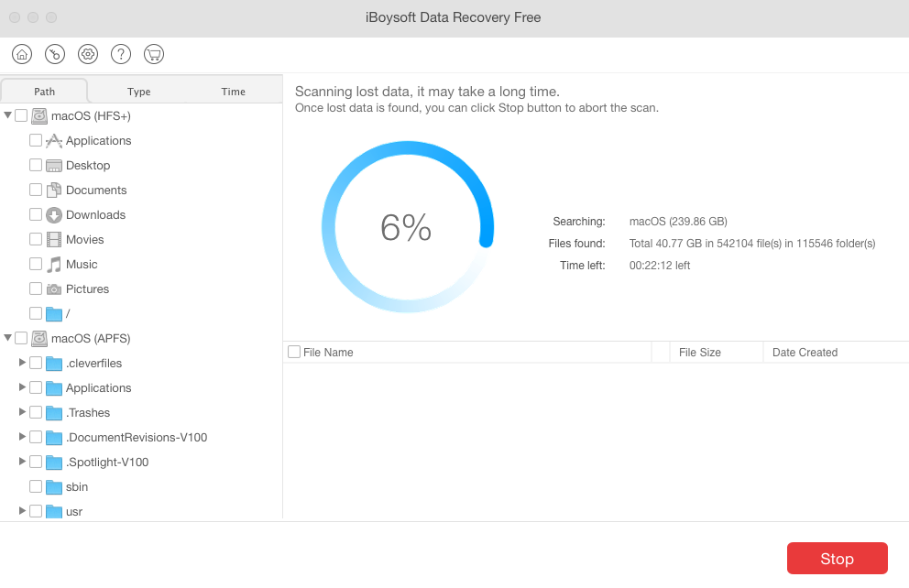Viewport: 909px width, 588px height.
Task: Switch to the Path tab
Action: pyautogui.click(x=44, y=92)
